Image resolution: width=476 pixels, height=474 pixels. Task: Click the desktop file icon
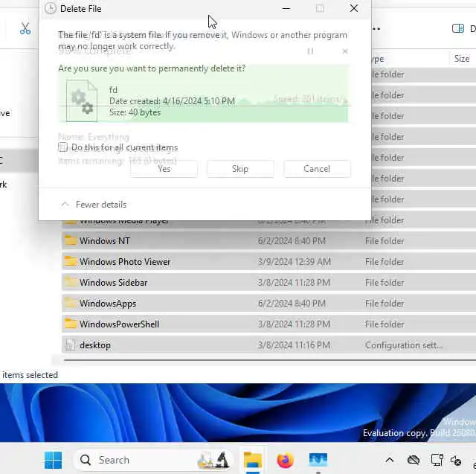pos(71,345)
